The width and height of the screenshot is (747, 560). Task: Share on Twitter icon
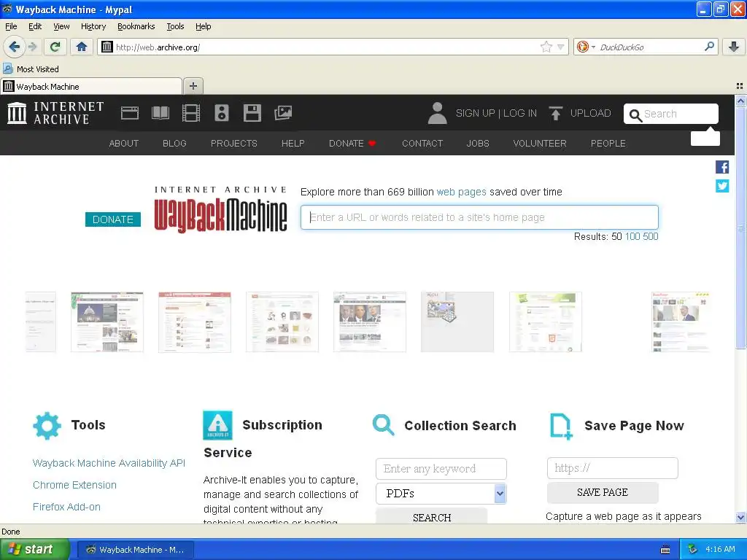click(722, 186)
